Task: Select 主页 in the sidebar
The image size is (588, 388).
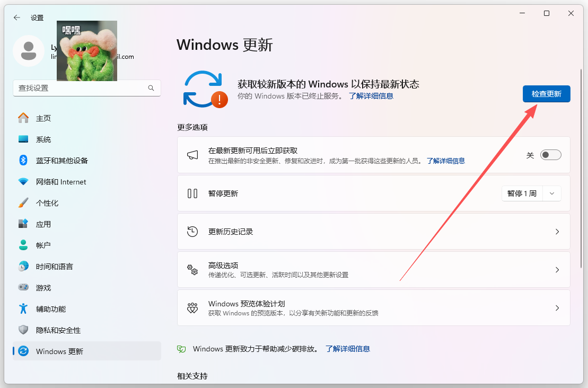Action: coord(87,118)
